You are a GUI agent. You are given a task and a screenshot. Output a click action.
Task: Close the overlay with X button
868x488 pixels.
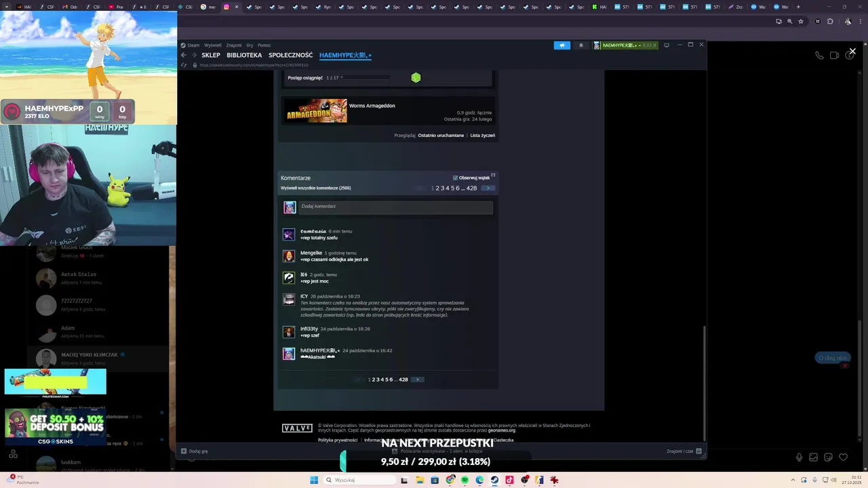coord(852,51)
